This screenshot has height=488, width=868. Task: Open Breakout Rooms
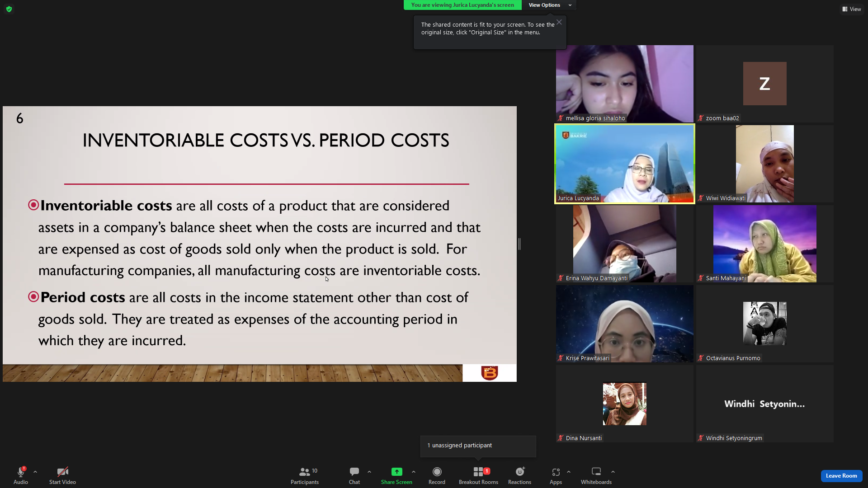click(x=478, y=475)
